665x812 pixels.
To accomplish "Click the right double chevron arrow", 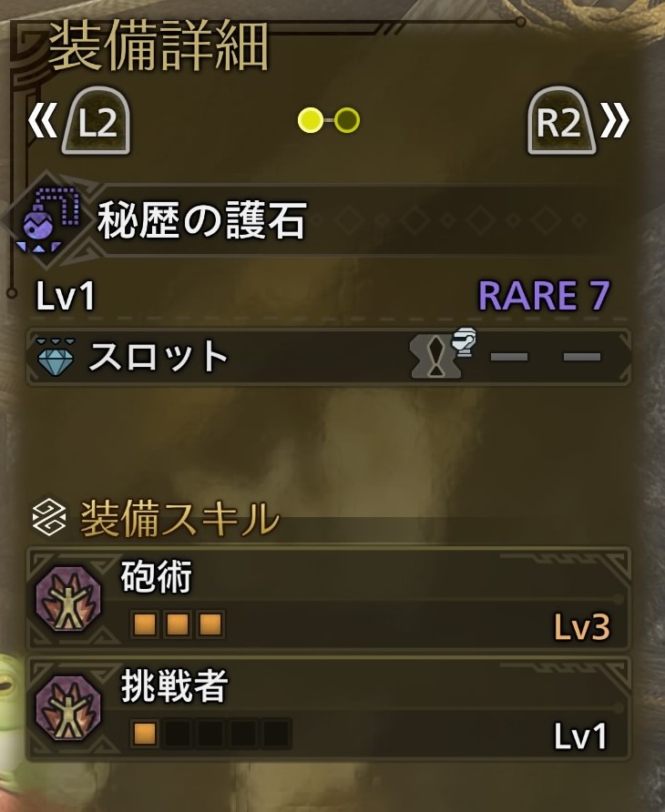I will [x=615, y=122].
